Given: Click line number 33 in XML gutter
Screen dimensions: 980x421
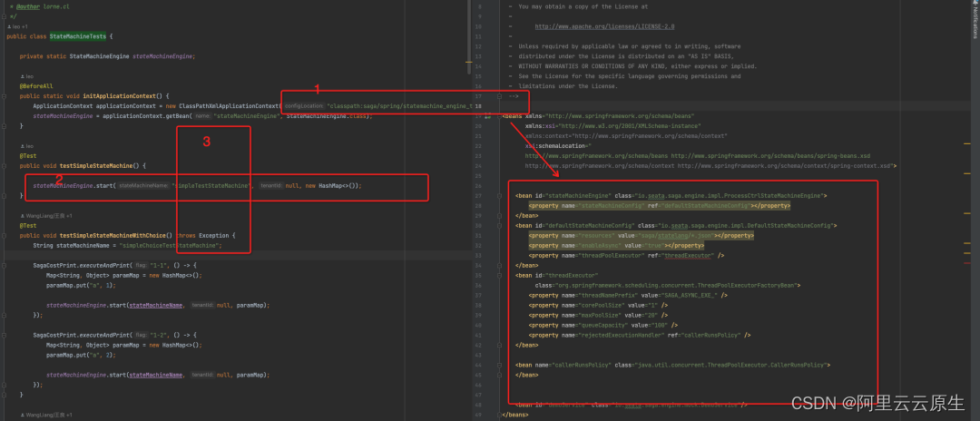Looking at the screenshot, I should pos(478,256).
